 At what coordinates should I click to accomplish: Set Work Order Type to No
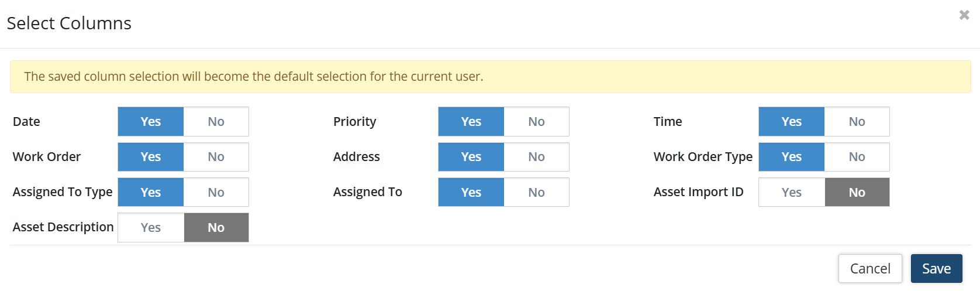pyautogui.click(x=857, y=157)
